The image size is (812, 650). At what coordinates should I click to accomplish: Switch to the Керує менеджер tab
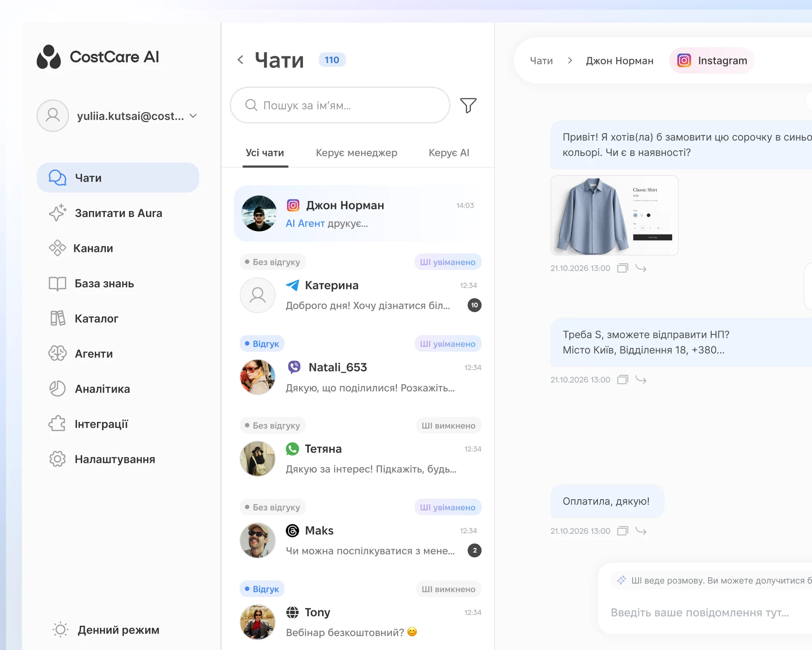(x=356, y=153)
